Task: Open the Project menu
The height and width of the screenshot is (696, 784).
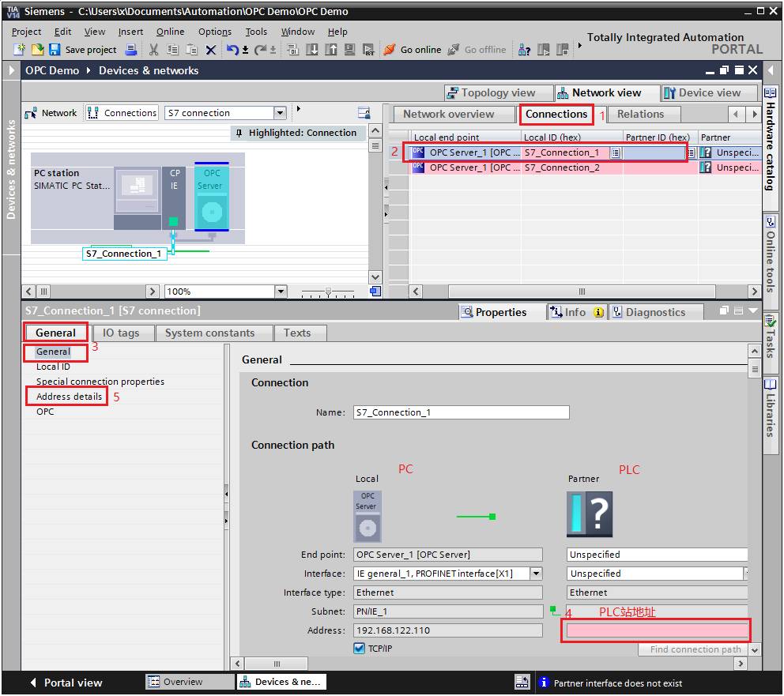Action: click(27, 32)
